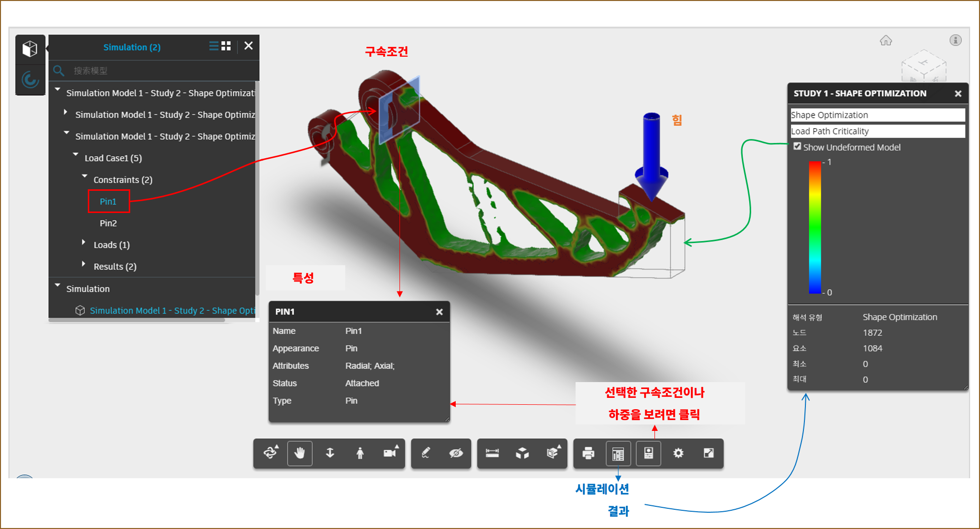Viewport: 980px width, 529px height.
Task: Collapse the Simulation section arrow
Action: [58, 285]
